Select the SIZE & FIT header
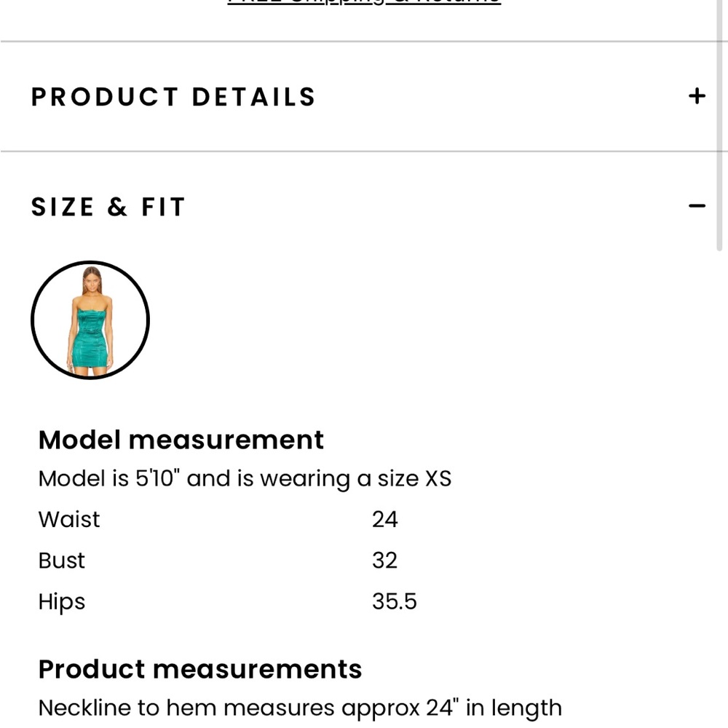 (108, 206)
